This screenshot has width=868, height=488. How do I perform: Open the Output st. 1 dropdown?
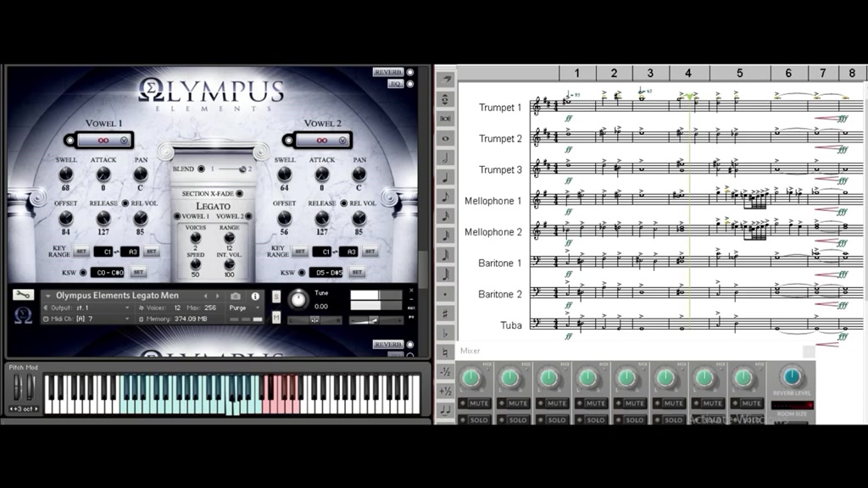click(87, 308)
